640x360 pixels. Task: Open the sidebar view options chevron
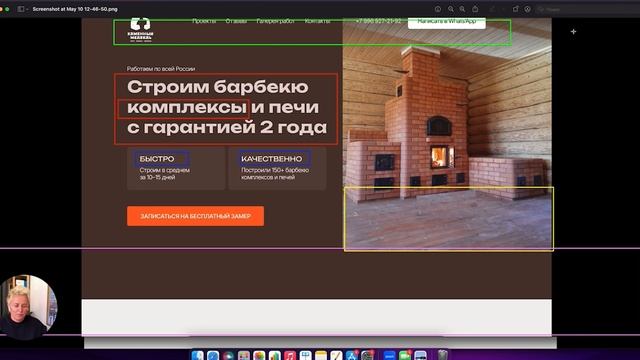pyautogui.click(x=27, y=9)
